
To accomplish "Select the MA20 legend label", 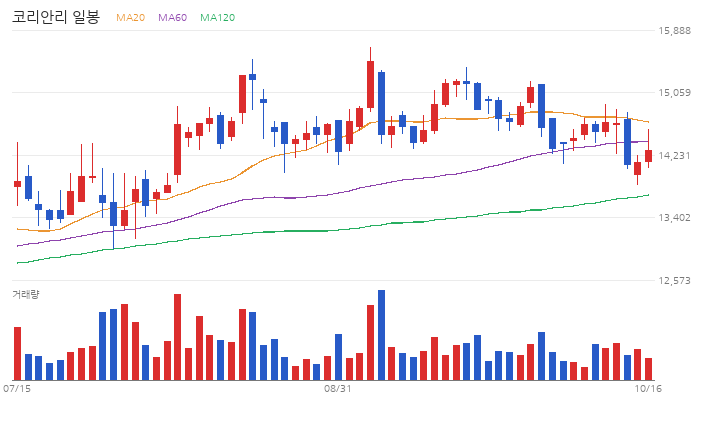I will (130, 17).
